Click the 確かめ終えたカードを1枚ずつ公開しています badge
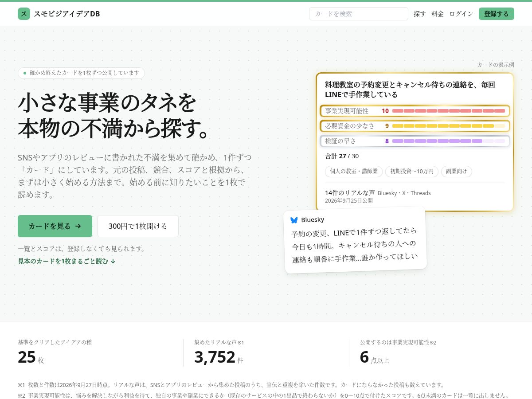Screen dimensions: 532x399 [81, 73]
